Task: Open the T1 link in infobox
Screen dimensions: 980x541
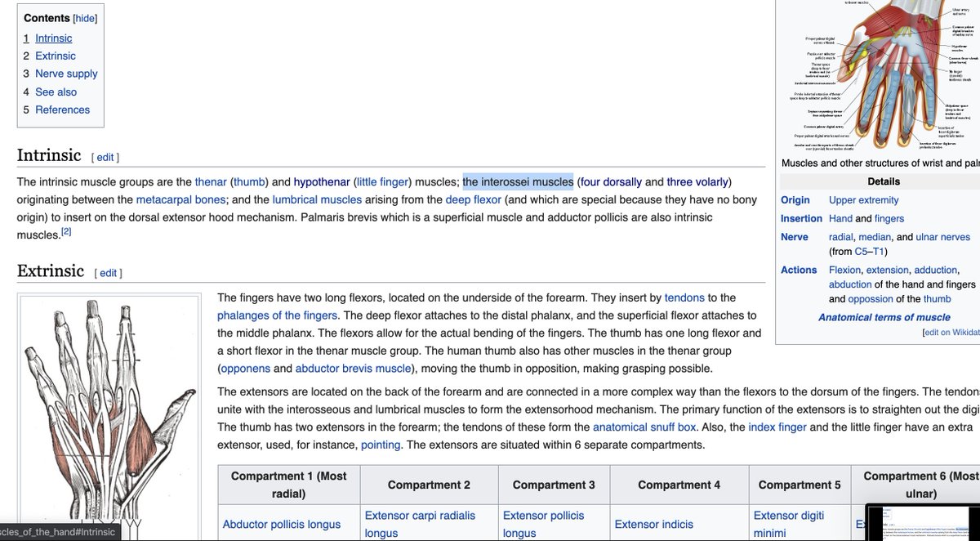Action: tap(880, 251)
